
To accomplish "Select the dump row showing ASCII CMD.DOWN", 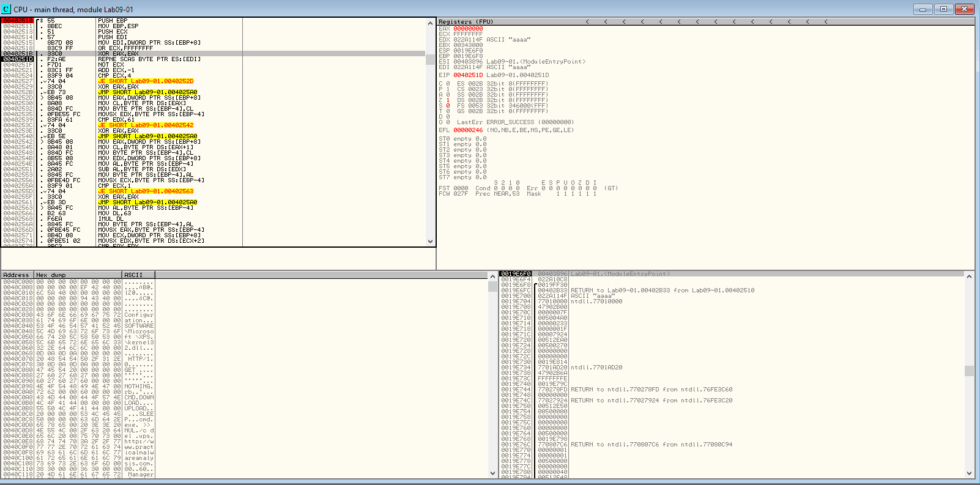I will (x=78, y=398).
